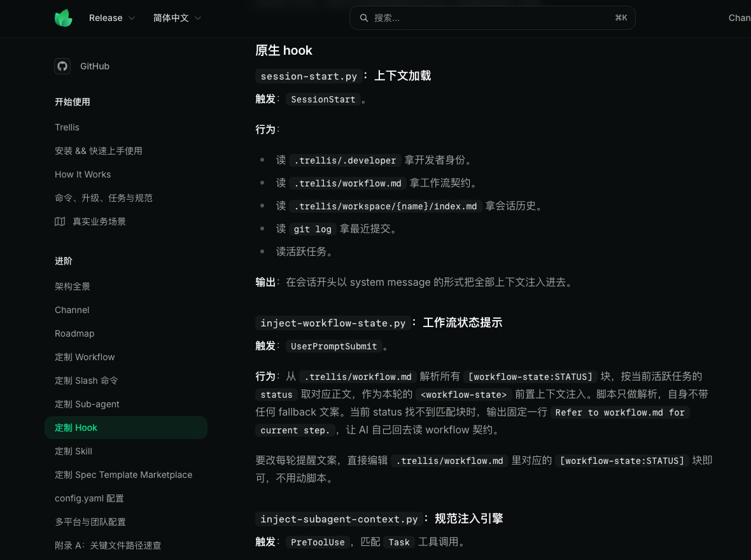This screenshot has height=560, width=751.
Task: Click the PreToolUse trigger code
Action: (318, 542)
